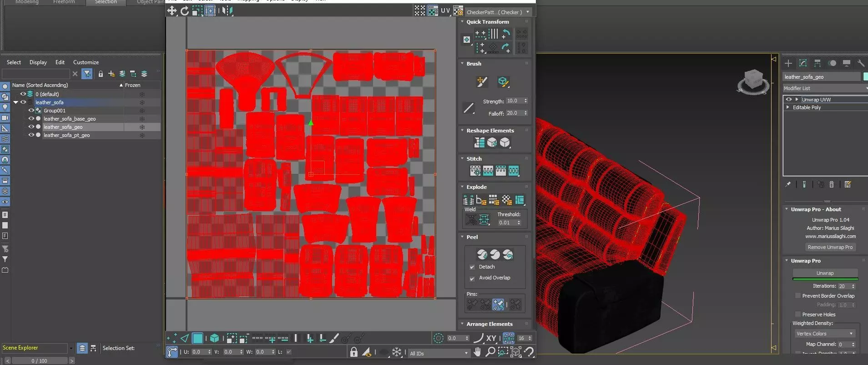
Task: Toggle visibility eye of leather_sofa_base_geo
Action: (x=31, y=119)
